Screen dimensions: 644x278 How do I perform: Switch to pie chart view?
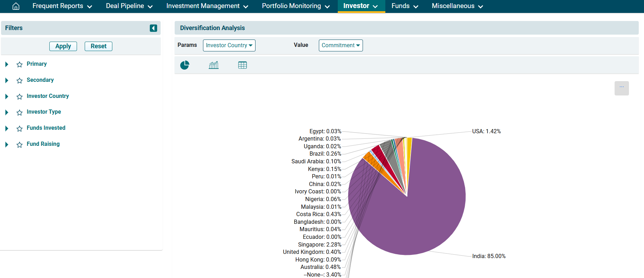point(184,65)
